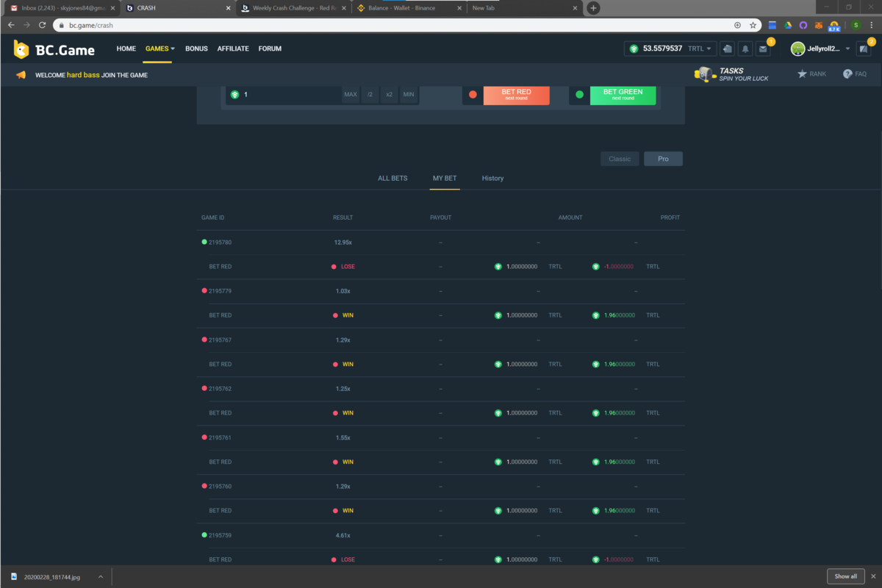
Task: Open the History tab
Action: [492, 179]
